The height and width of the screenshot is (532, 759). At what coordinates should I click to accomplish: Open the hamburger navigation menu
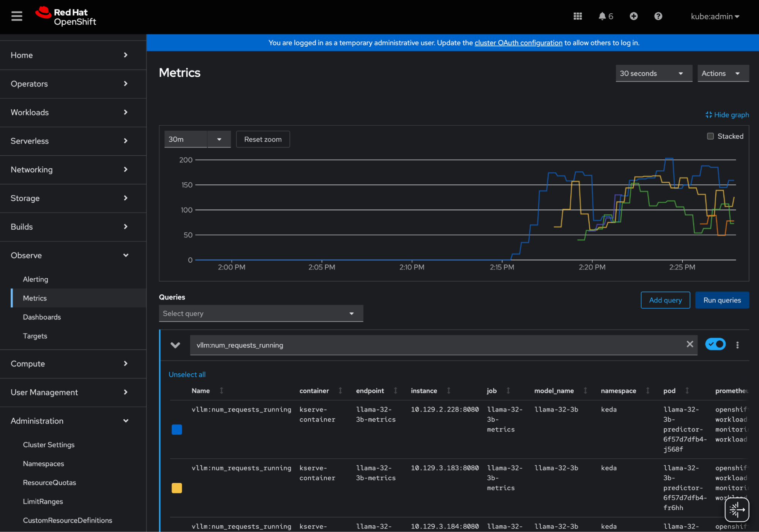[17, 16]
